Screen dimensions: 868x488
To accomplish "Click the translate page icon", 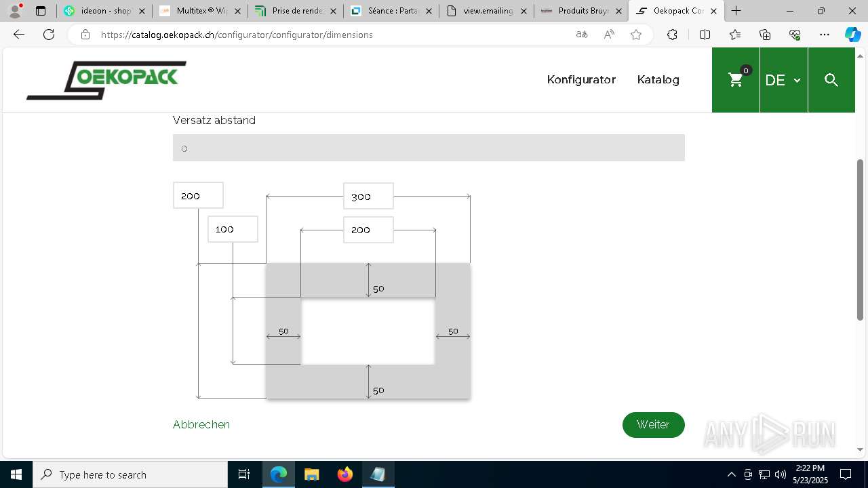I will pos(582,35).
